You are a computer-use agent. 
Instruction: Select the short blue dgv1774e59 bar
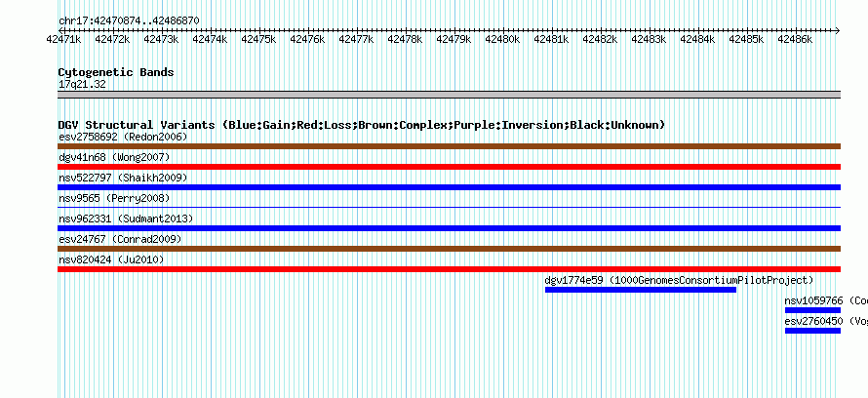tap(641, 290)
